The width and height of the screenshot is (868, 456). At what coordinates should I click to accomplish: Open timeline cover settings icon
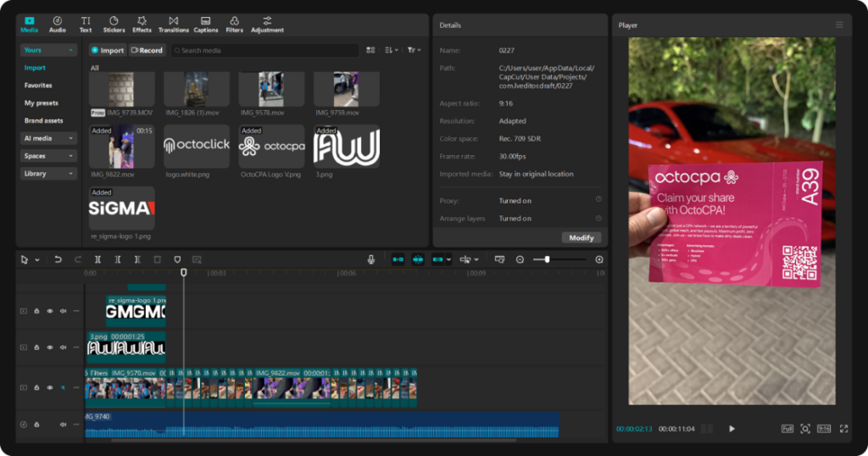click(499, 259)
